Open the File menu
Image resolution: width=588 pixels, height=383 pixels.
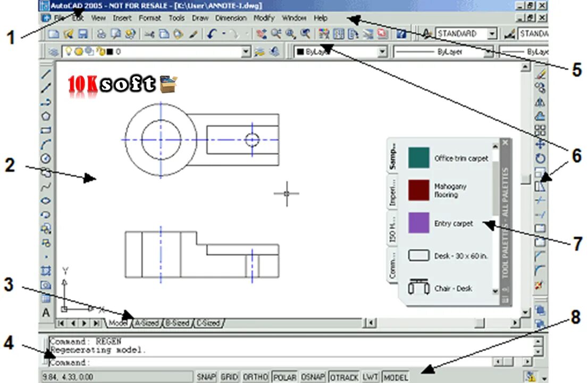59,18
